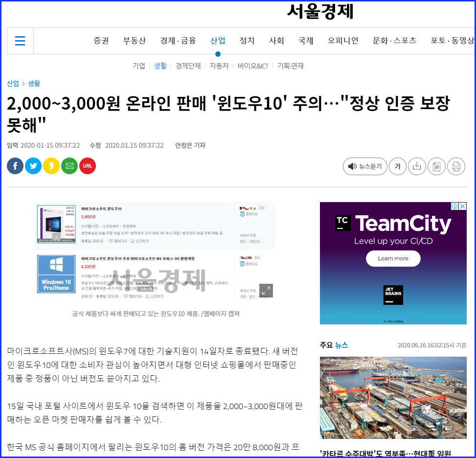This screenshot has height=458, width=476.
Task: Click 생활 in breadcrumb
Action: tap(34, 84)
